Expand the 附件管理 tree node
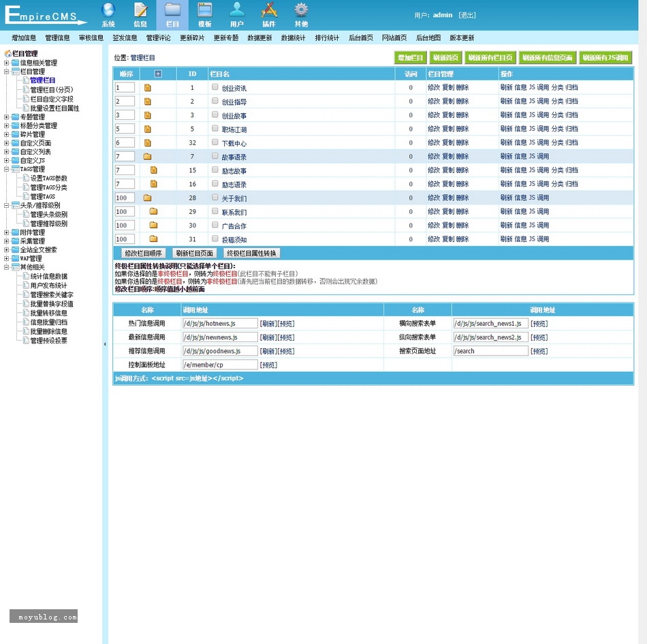This screenshot has width=647, height=644. click(6, 232)
